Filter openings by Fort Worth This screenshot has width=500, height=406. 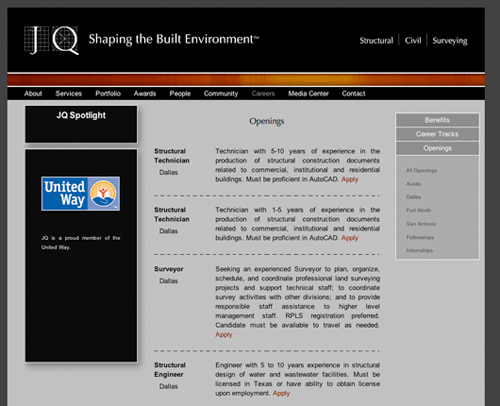[419, 210]
